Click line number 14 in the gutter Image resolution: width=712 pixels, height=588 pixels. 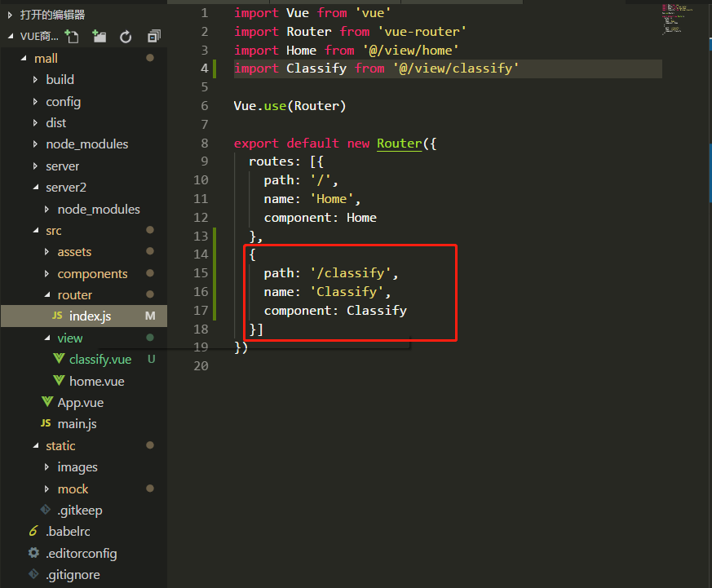pyautogui.click(x=201, y=254)
